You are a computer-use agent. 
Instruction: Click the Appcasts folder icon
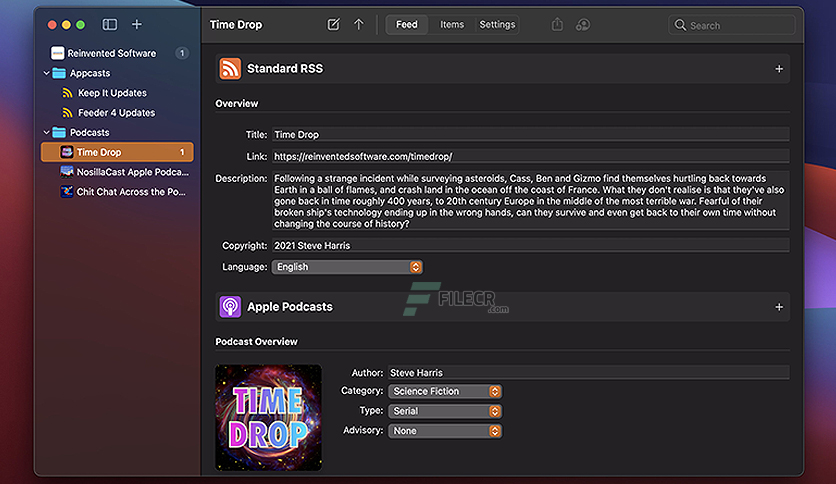(59, 73)
